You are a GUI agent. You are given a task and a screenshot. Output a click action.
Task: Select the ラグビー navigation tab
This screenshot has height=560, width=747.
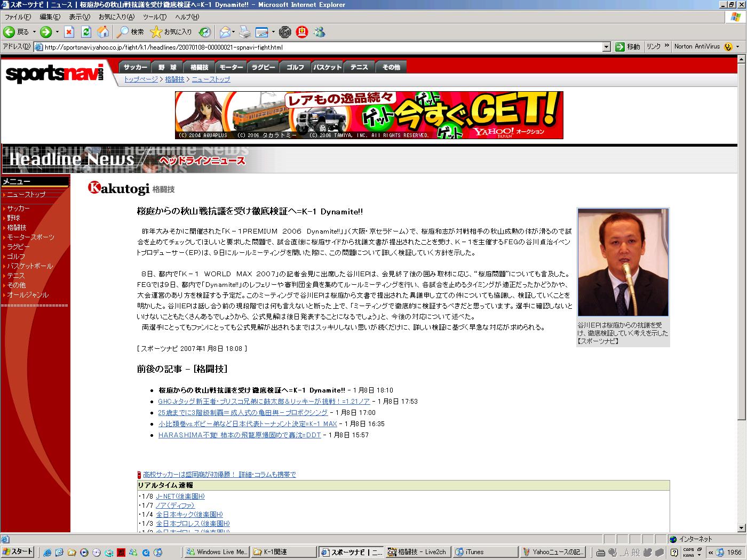coord(263,67)
